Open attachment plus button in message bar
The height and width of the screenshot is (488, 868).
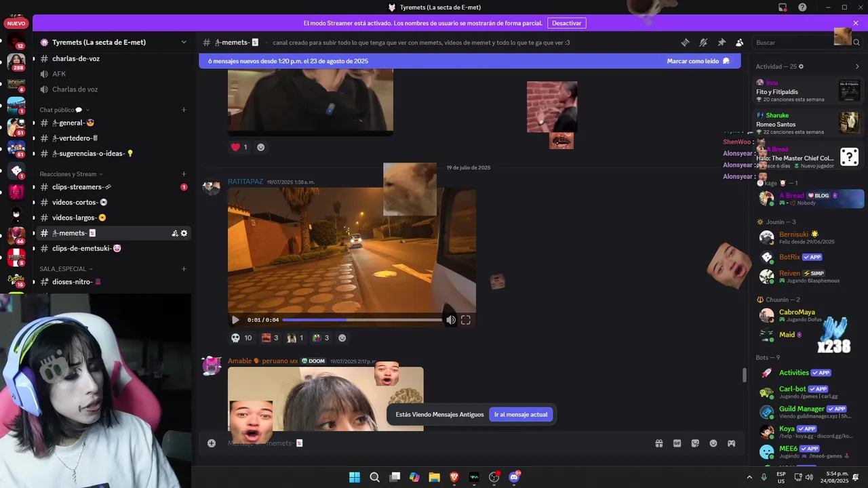(212, 443)
